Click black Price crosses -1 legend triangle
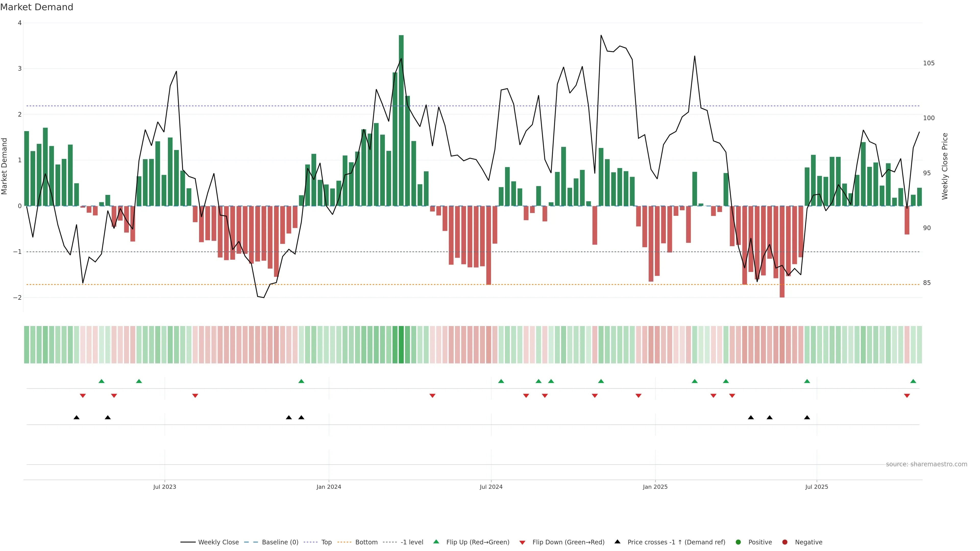The height and width of the screenshot is (551, 980). tap(617, 542)
